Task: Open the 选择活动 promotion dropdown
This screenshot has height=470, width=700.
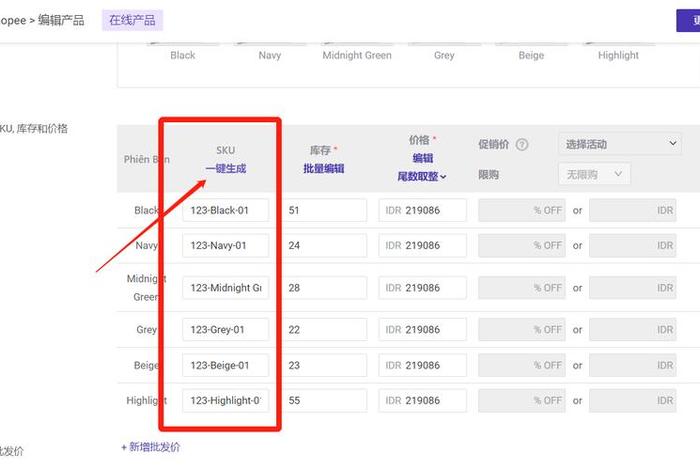Action: [620, 144]
